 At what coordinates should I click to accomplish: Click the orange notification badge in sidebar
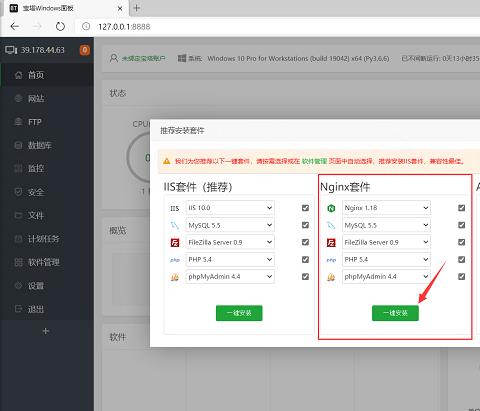tap(85, 50)
